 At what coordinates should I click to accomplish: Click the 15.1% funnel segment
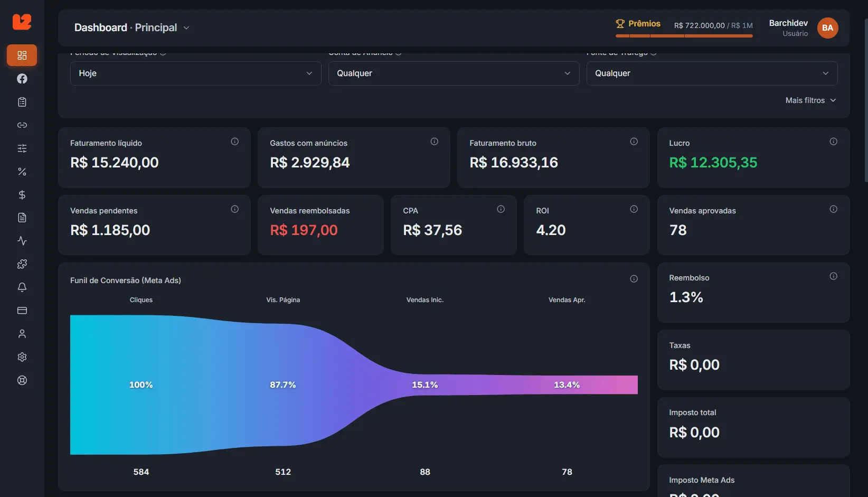425,385
